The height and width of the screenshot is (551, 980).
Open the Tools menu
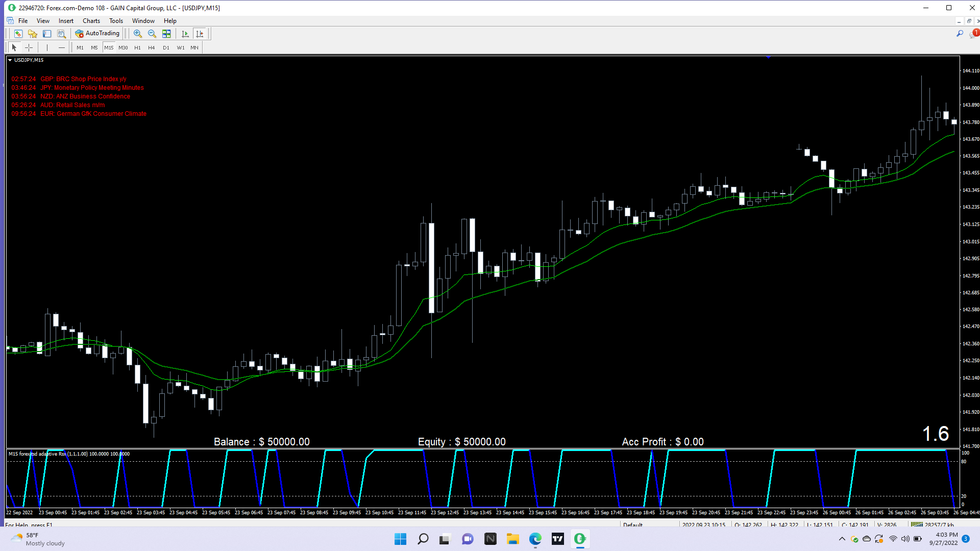[x=116, y=21]
